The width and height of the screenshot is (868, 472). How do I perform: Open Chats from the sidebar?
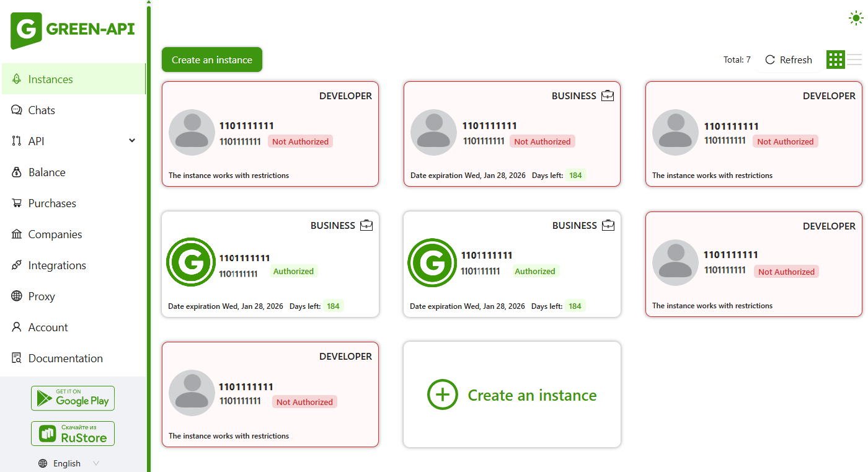click(42, 110)
